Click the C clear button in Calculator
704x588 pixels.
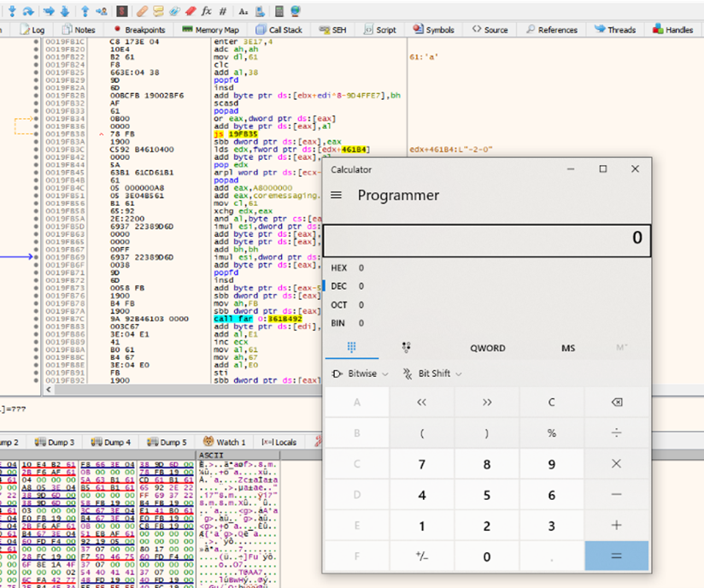552,402
